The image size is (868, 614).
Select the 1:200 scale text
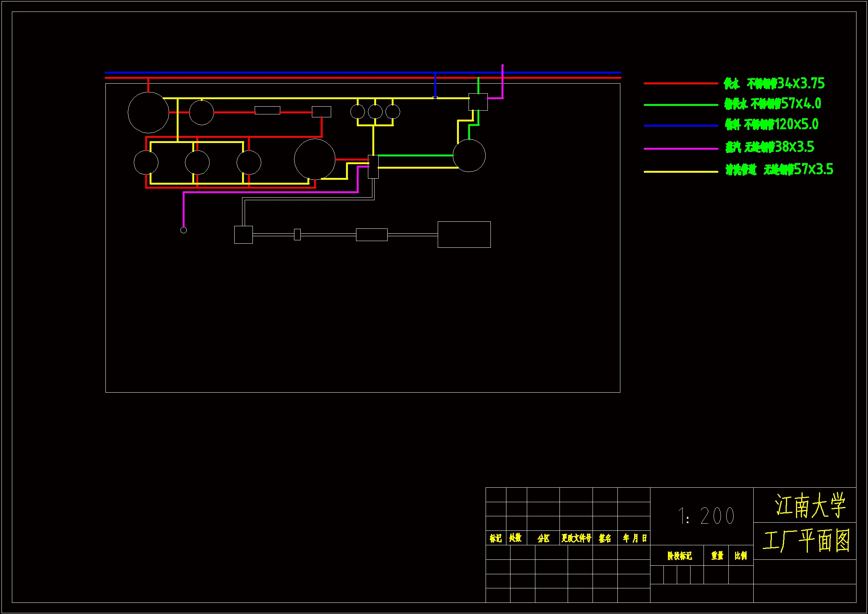(706, 516)
